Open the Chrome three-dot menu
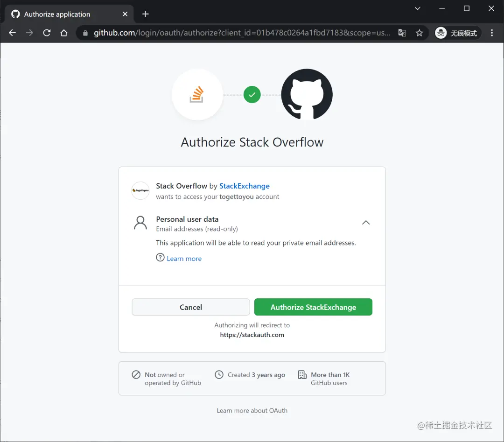Screen dimensions: 504x442 click(492, 33)
